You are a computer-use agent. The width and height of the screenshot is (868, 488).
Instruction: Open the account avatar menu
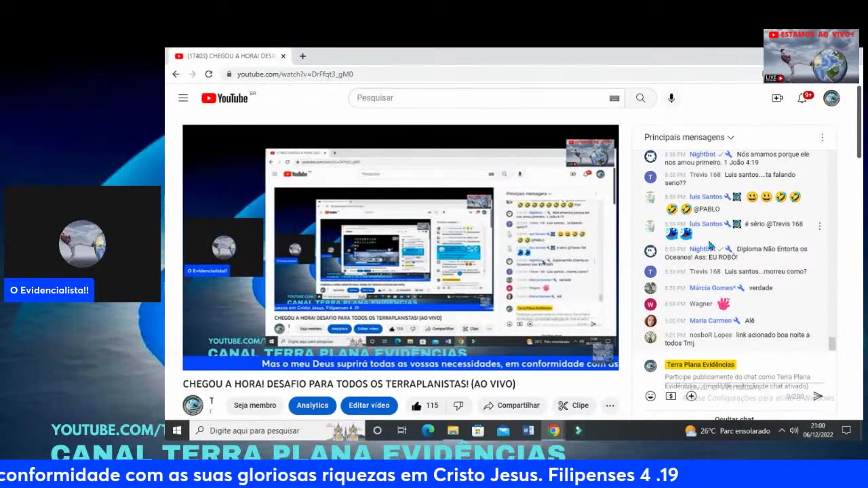[831, 98]
